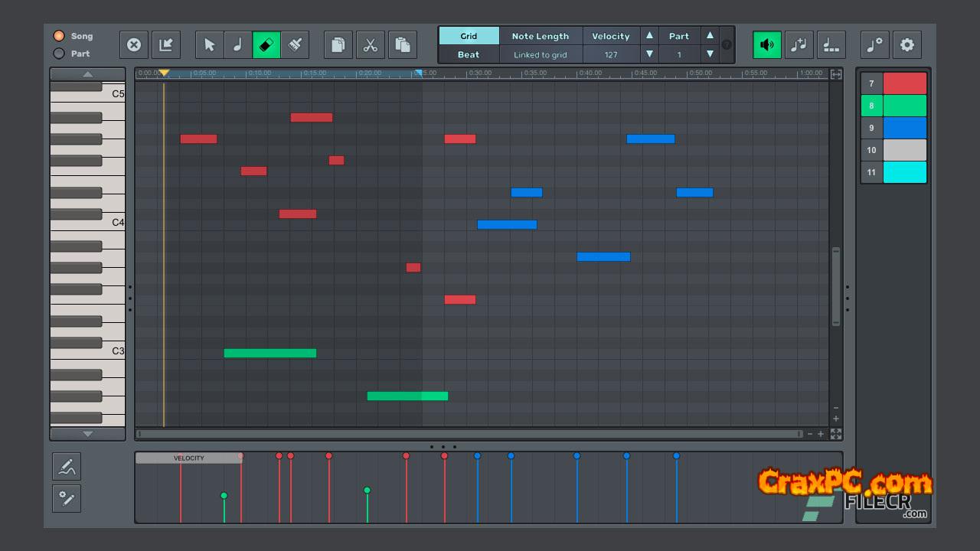Image resolution: width=980 pixels, height=551 pixels.
Task: Toggle the green eraser tool
Action: click(266, 45)
